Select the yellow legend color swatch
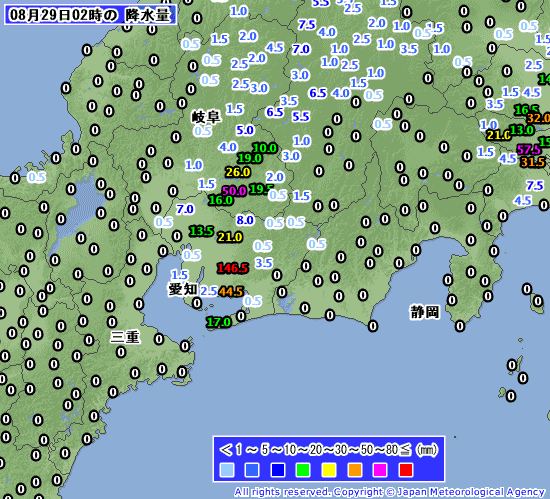This screenshot has width=550, height=499. [329, 470]
